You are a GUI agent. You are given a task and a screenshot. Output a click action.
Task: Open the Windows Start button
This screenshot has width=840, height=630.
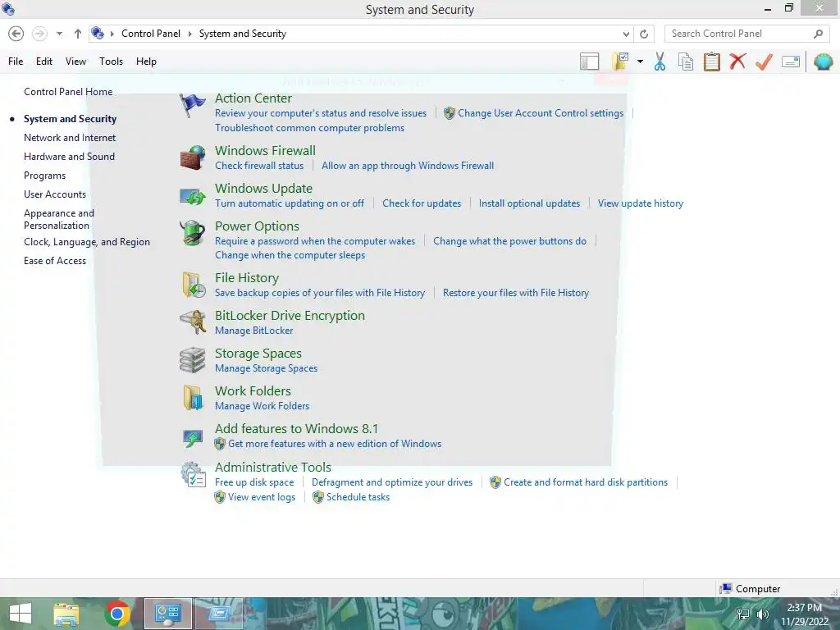pos(21,614)
